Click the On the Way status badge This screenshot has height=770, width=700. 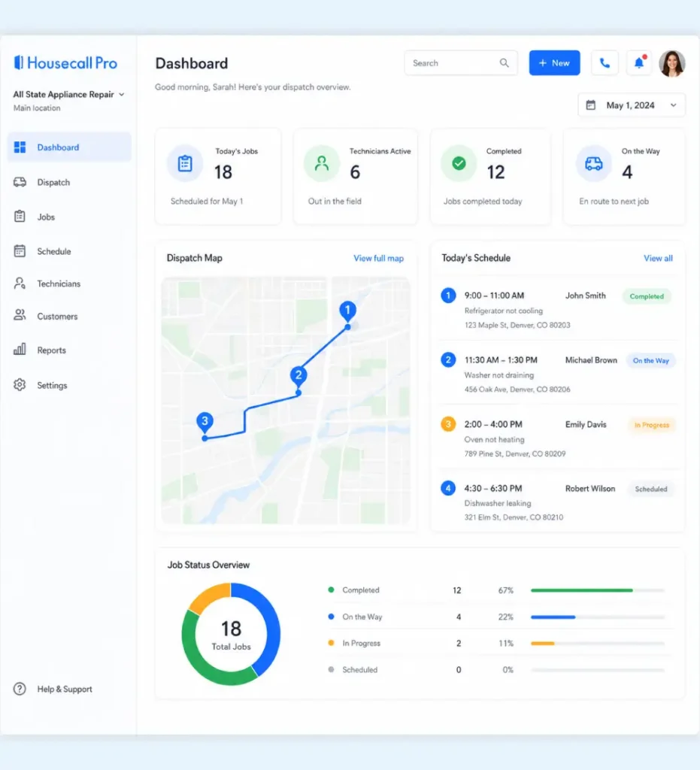coord(651,360)
